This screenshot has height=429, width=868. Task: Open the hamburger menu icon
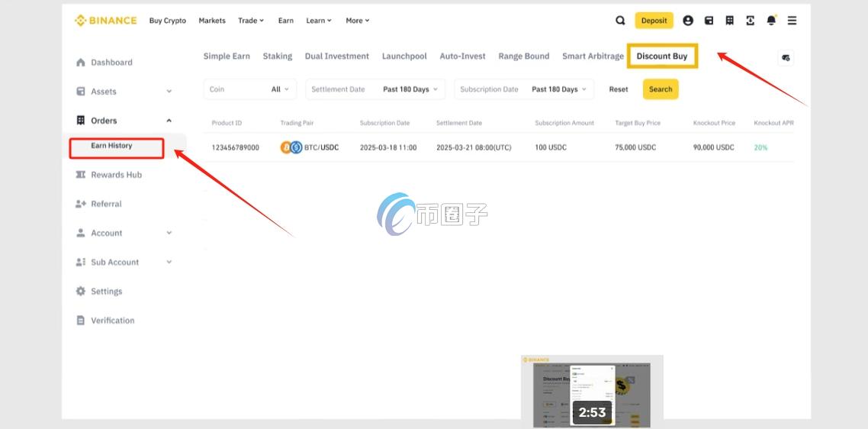tap(792, 21)
